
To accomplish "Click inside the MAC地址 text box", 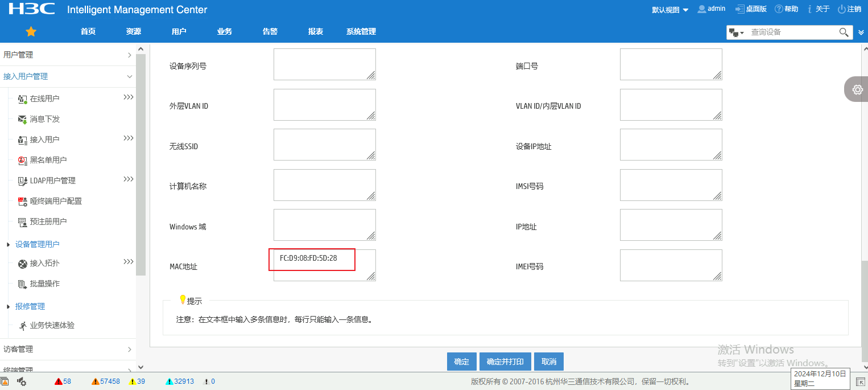I will coord(325,265).
